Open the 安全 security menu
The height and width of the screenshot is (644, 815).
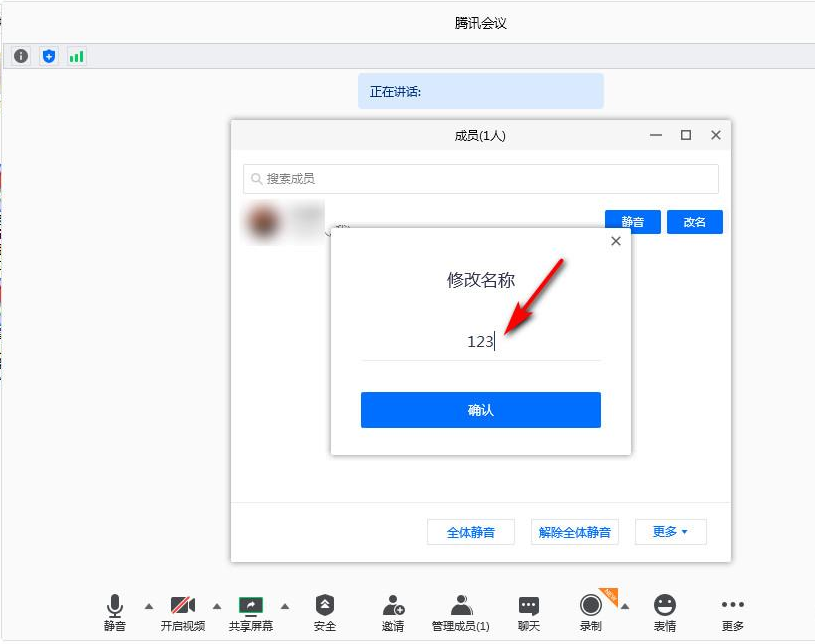325,612
